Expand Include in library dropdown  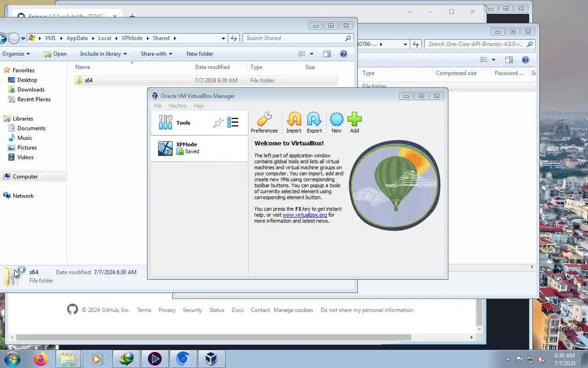[103, 54]
